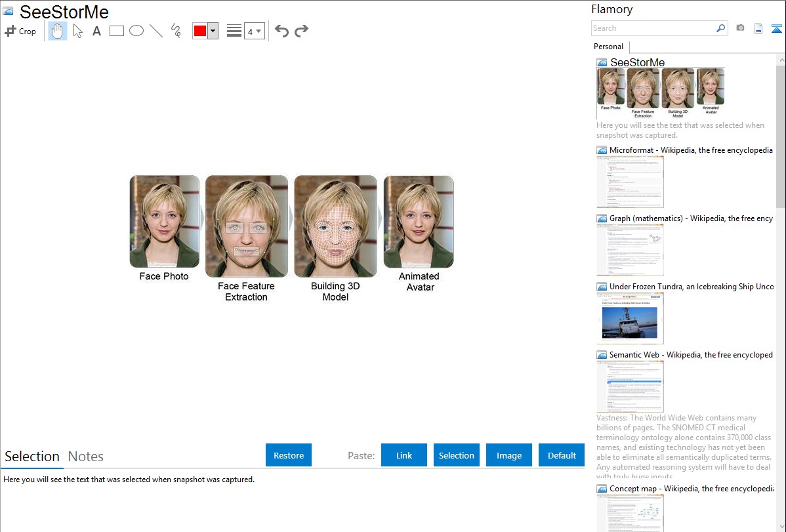Select the text annotation tool
This screenshot has width=786, height=532.
[96, 31]
